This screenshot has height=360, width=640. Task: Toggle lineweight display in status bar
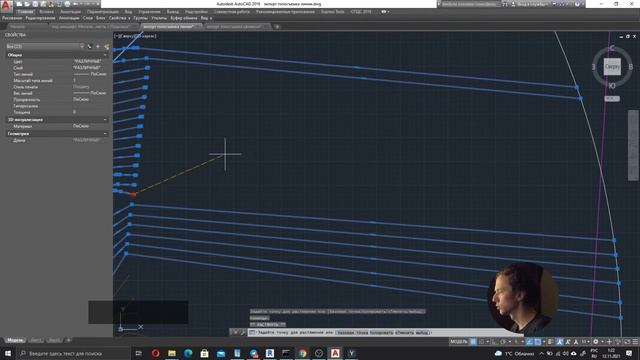pyautogui.click(x=551, y=342)
